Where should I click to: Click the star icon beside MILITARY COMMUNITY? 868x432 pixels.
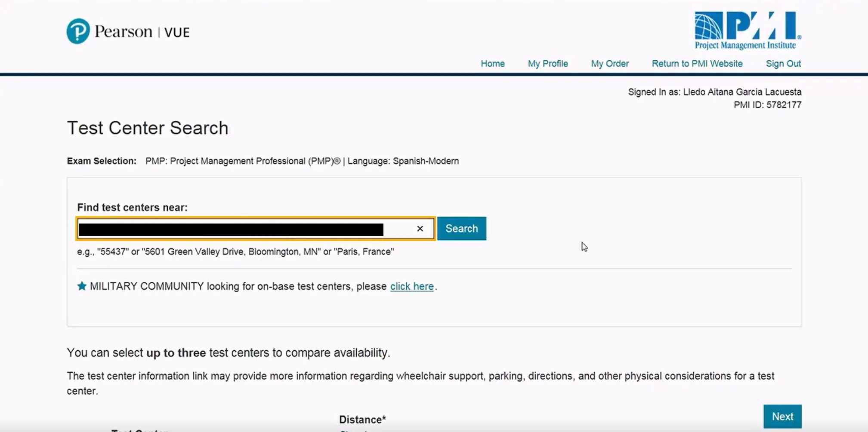coord(82,286)
